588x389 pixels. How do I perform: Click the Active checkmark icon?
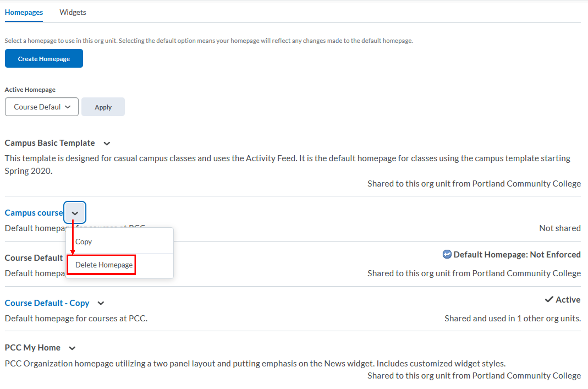[549, 300]
